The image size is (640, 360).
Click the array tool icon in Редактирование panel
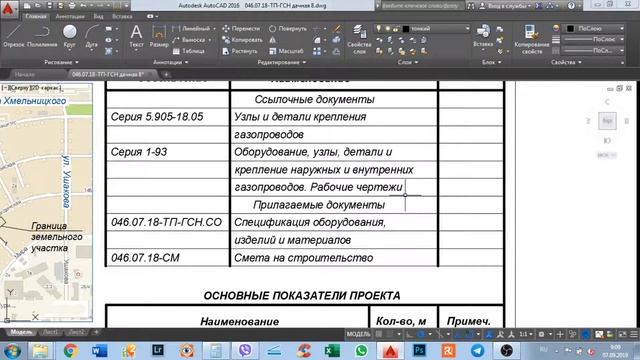point(317,51)
